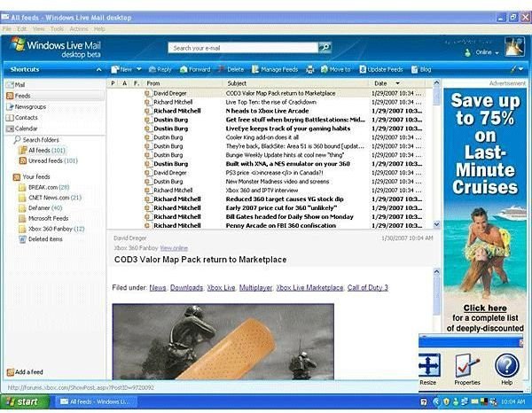Click the Search your e-mail field
This screenshot has height=413, width=532.
click(243, 48)
